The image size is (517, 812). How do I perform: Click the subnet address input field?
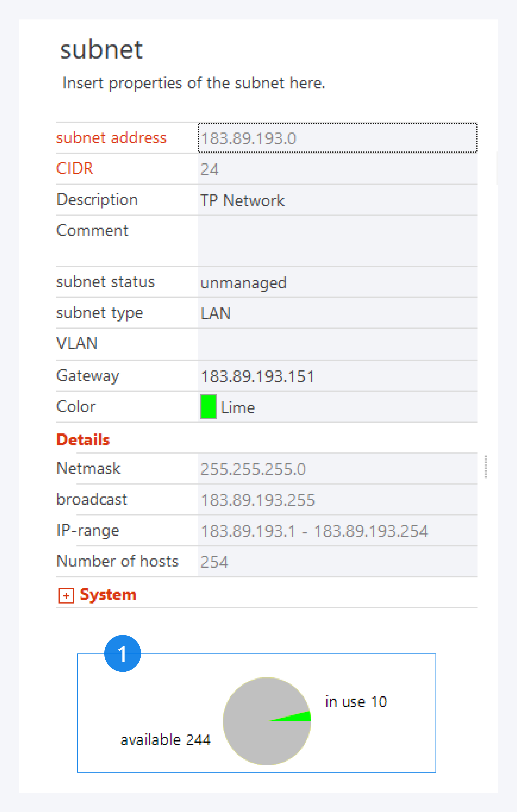pos(337,138)
